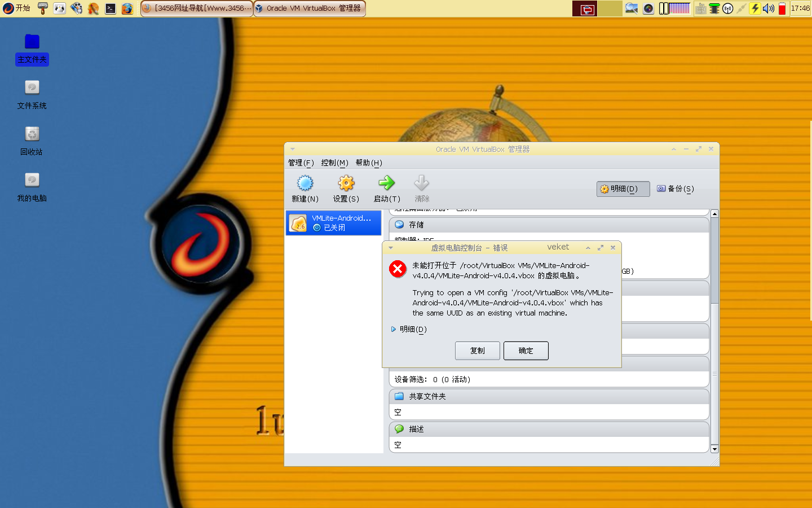Image resolution: width=812 pixels, height=508 pixels.
Task: Open the terminal icon in taskbar
Action: coord(111,8)
